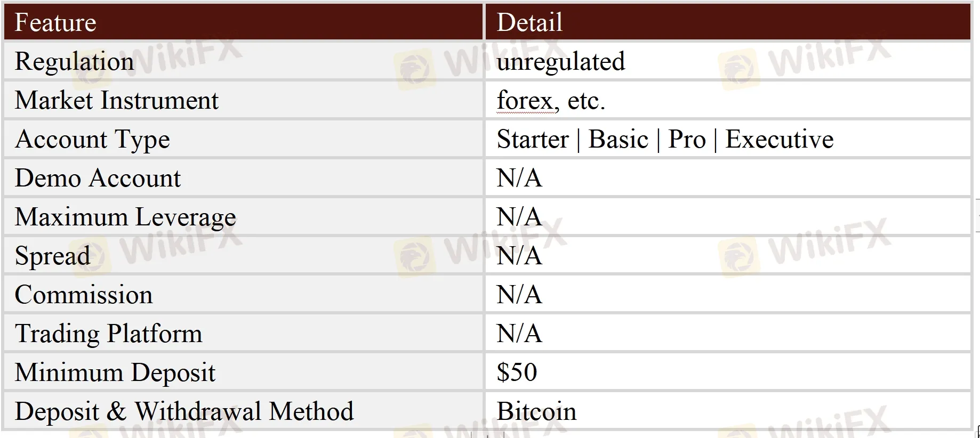980x438 pixels.
Task: Click the underlined word 'forex'
Action: (x=525, y=100)
